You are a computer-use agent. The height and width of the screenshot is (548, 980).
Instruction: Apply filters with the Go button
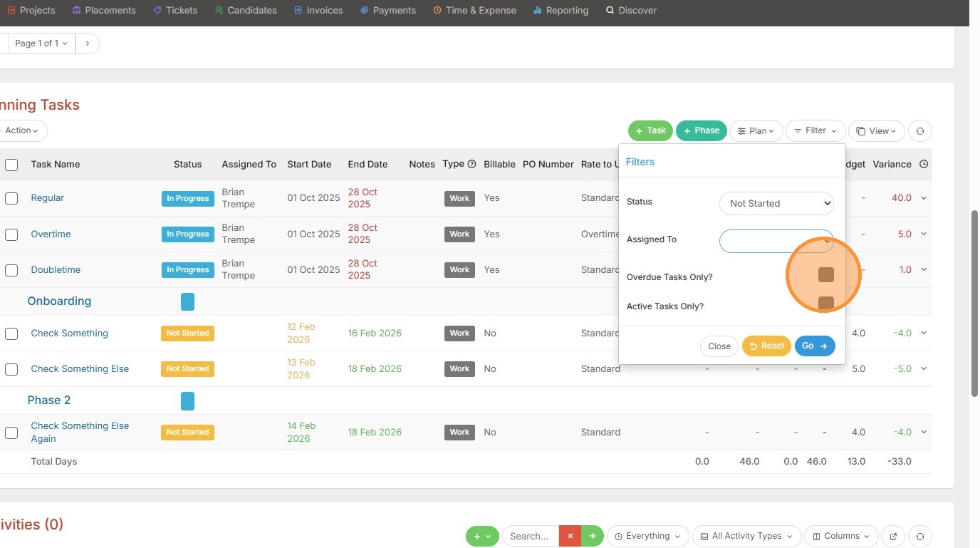tap(815, 346)
